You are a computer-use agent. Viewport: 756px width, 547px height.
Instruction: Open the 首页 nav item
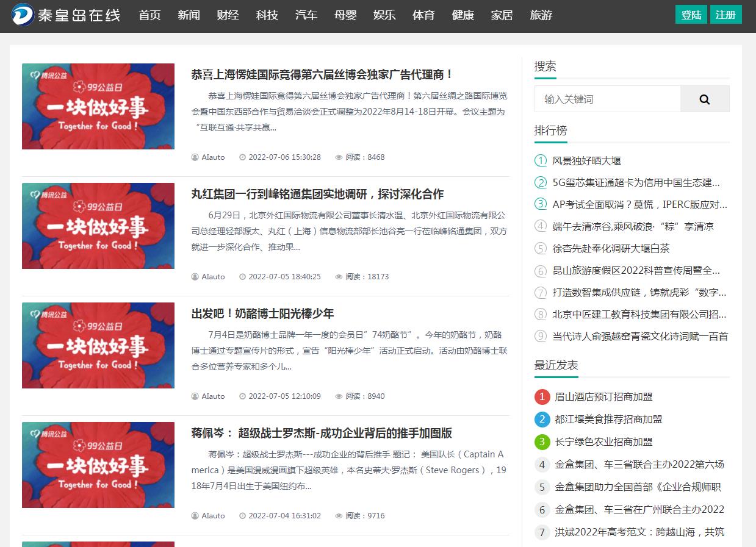click(x=150, y=15)
